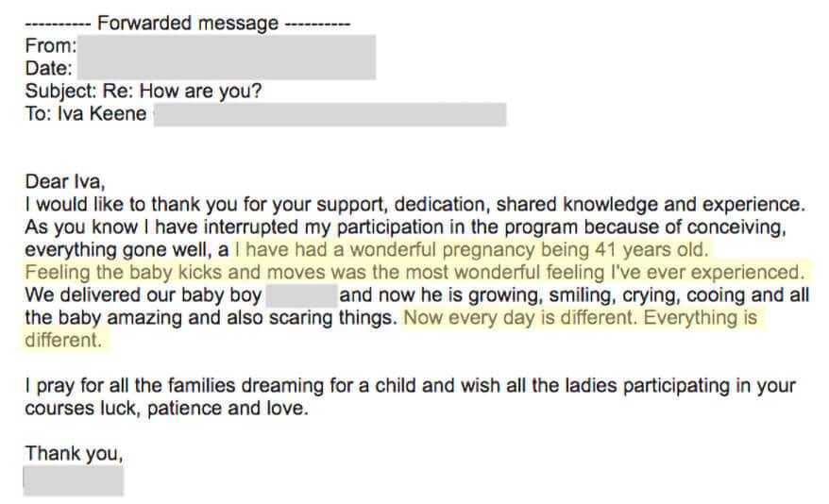This screenshot has height=504, width=829.
Task: Click the 'Thank you,' closing line
Action: coord(74,454)
